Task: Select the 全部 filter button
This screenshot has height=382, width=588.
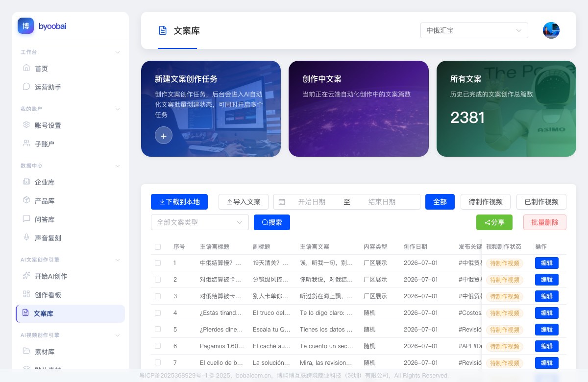Action: [440, 202]
